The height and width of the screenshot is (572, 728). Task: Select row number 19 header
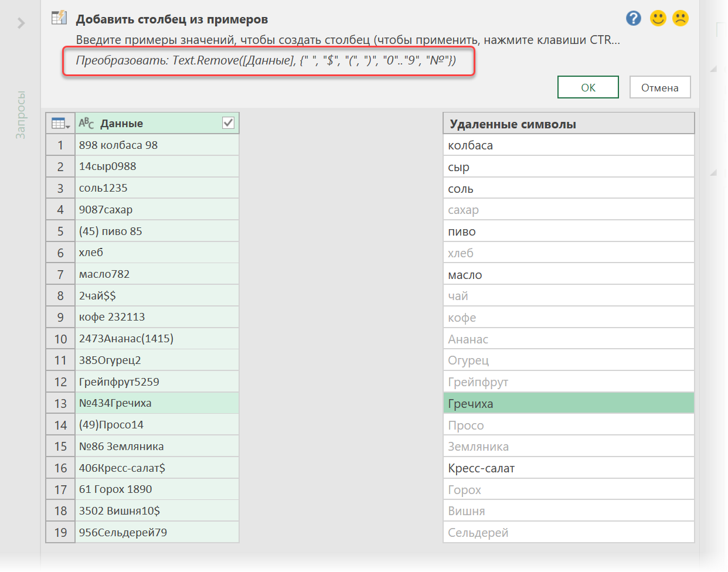tap(60, 532)
